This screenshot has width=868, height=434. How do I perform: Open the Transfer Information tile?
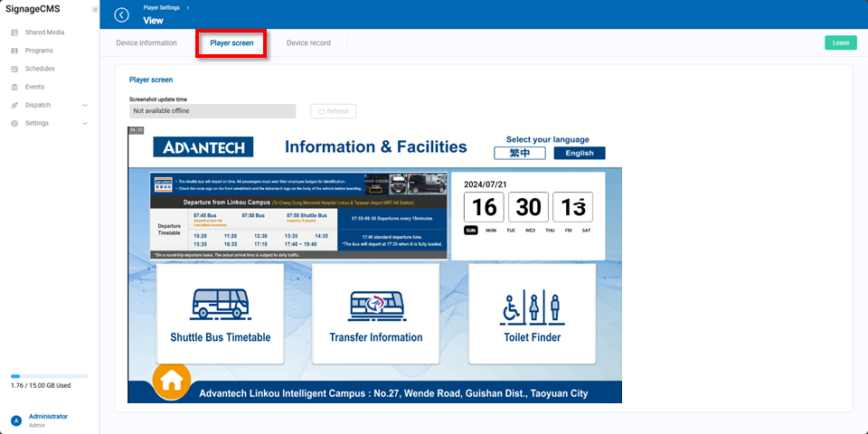pyautogui.click(x=375, y=313)
